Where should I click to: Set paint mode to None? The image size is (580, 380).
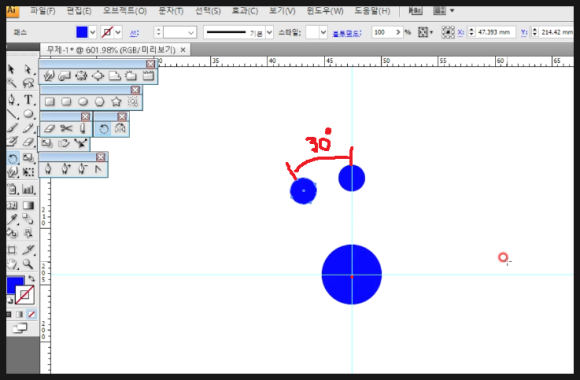pos(32,314)
